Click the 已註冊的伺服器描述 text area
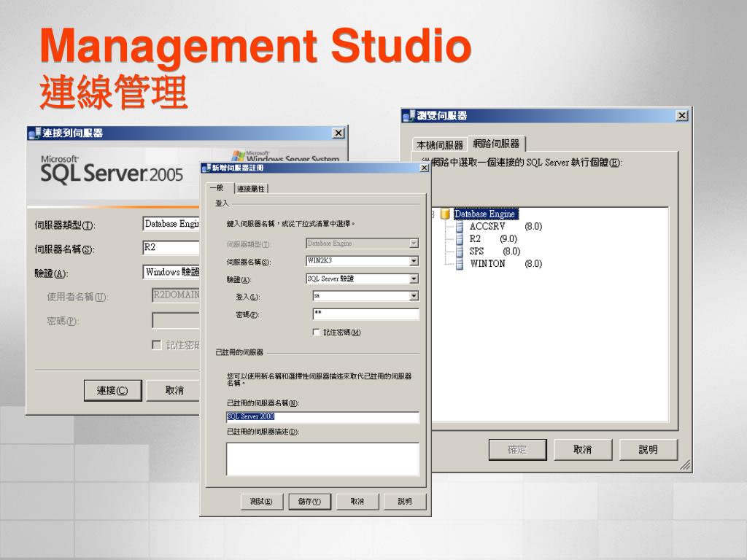 (x=322, y=459)
